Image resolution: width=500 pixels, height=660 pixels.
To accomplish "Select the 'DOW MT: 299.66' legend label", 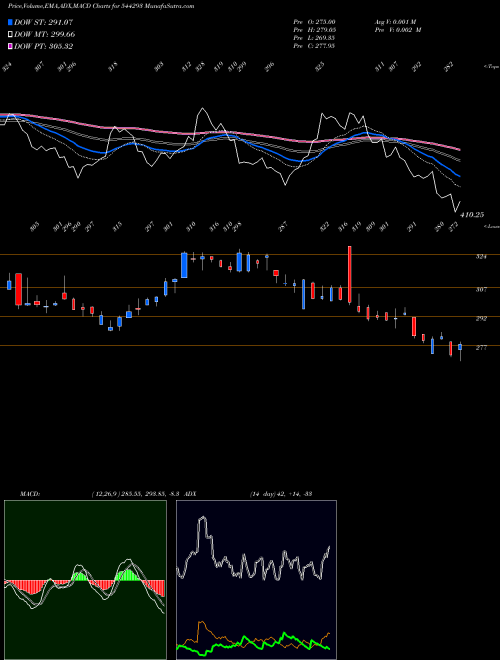I will [x=45, y=34].
